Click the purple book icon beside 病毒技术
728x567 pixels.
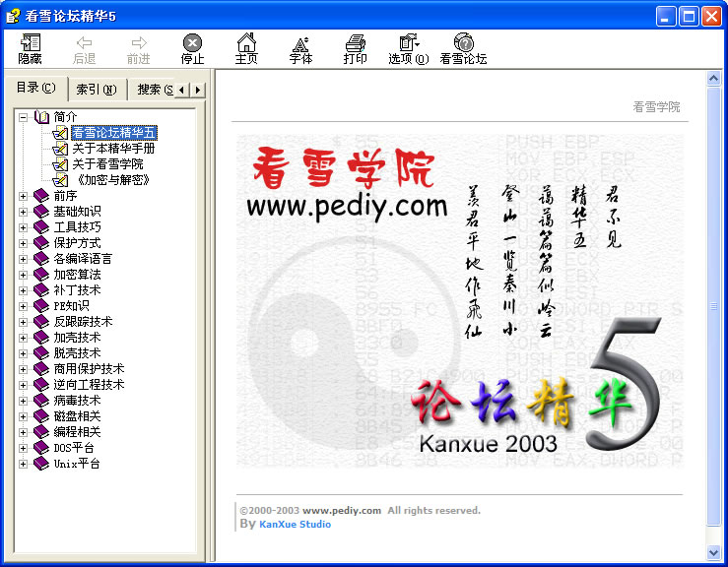(x=41, y=401)
